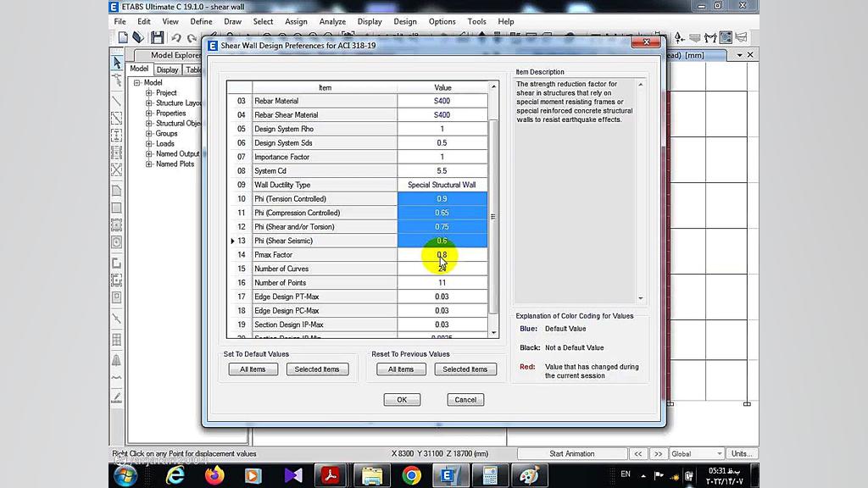
Task: Click the Phi (Tension Controlled) value 0.9
Action: tap(442, 198)
